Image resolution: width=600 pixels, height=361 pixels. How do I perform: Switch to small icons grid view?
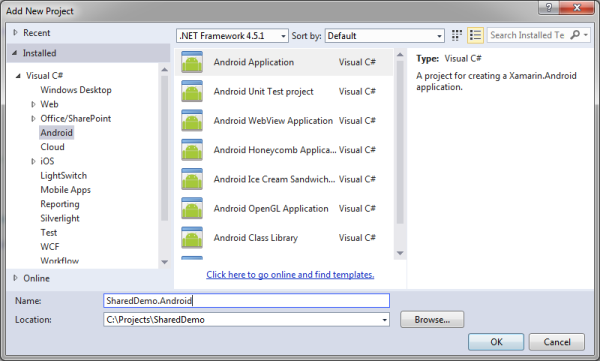coord(457,35)
